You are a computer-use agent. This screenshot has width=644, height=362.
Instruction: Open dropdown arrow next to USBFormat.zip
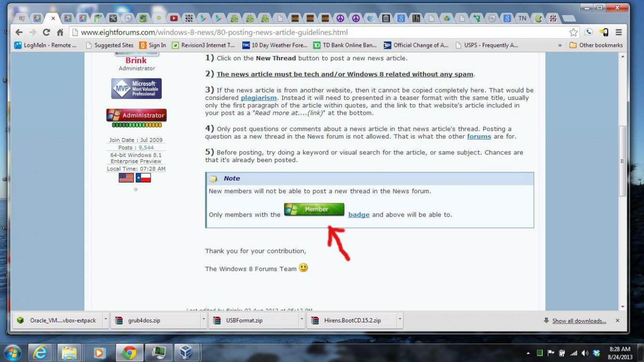tap(302, 320)
